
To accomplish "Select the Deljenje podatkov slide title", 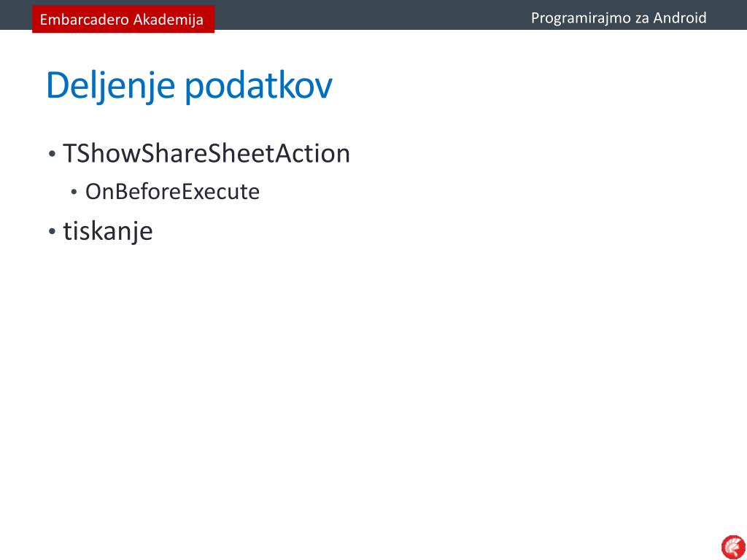I will (189, 86).
